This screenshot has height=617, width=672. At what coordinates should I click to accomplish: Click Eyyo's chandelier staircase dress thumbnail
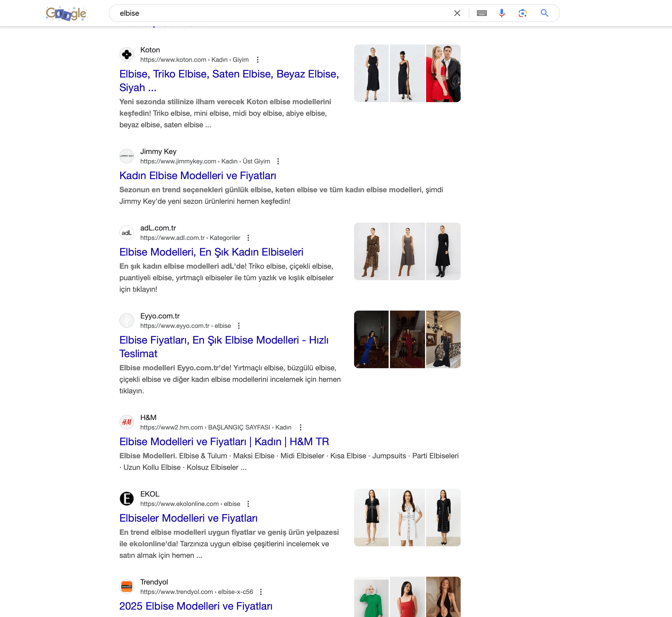[x=443, y=340]
